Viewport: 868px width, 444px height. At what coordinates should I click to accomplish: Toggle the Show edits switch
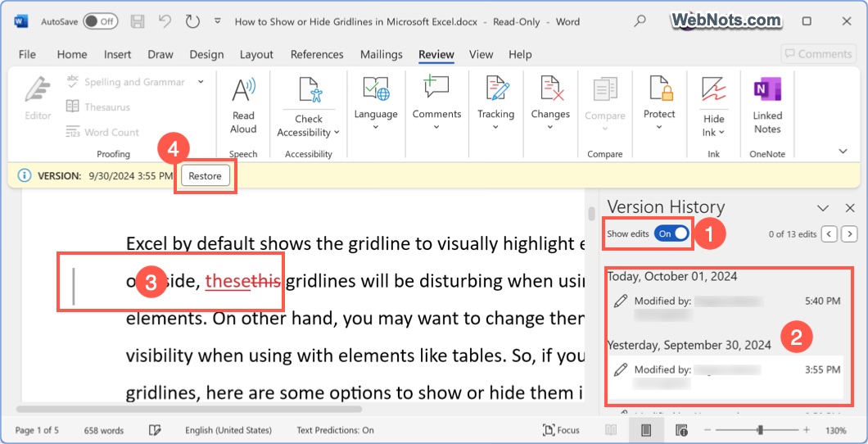[671, 233]
